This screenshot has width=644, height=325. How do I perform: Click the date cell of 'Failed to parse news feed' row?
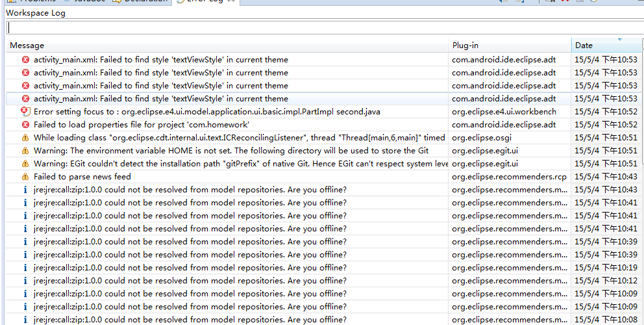[x=606, y=177]
